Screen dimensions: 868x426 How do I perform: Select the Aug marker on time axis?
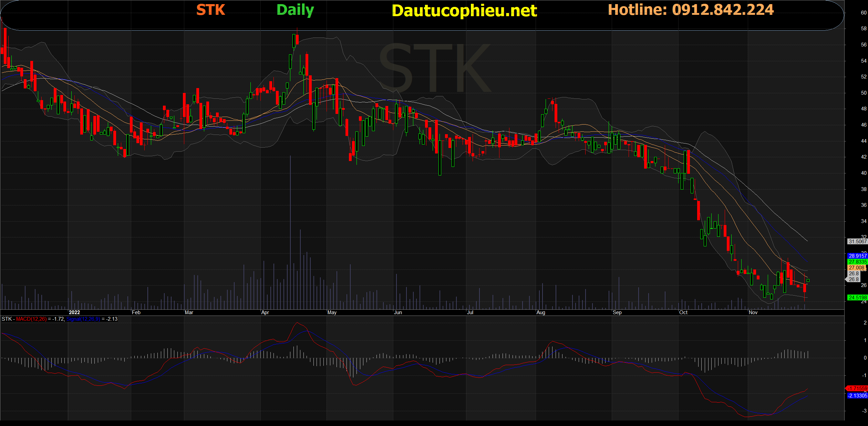tap(541, 312)
